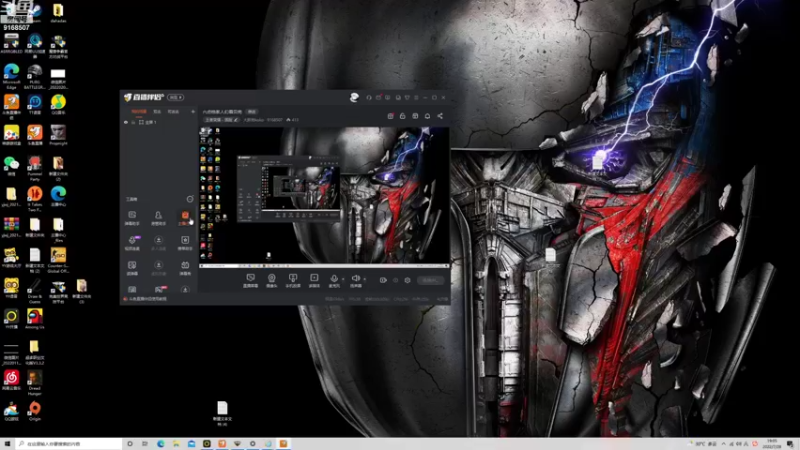The width and height of the screenshot is (800, 450).
Task: Open the hamburger menu in title bar
Action: (416, 97)
